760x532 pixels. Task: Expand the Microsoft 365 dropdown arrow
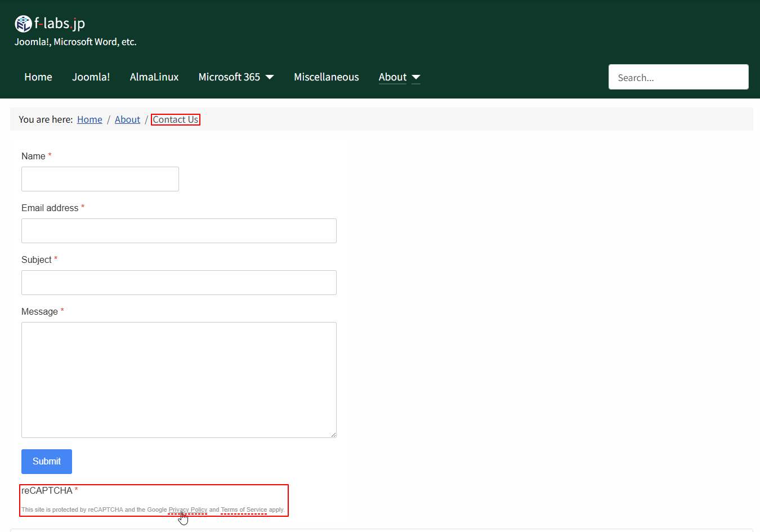point(270,77)
